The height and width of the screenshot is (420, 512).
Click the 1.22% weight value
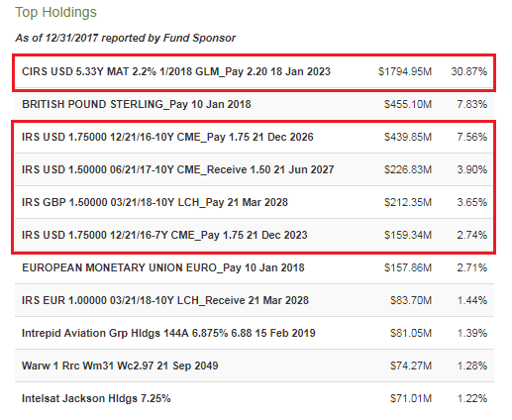pyautogui.click(x=471, y=398)
